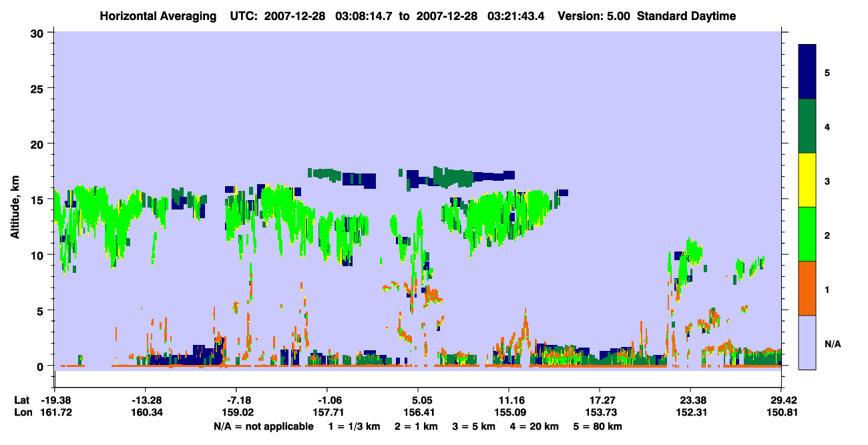Click the 'Lat' row label
The width and height of the screenshot is (868, 445).
[x=22, y=400]
